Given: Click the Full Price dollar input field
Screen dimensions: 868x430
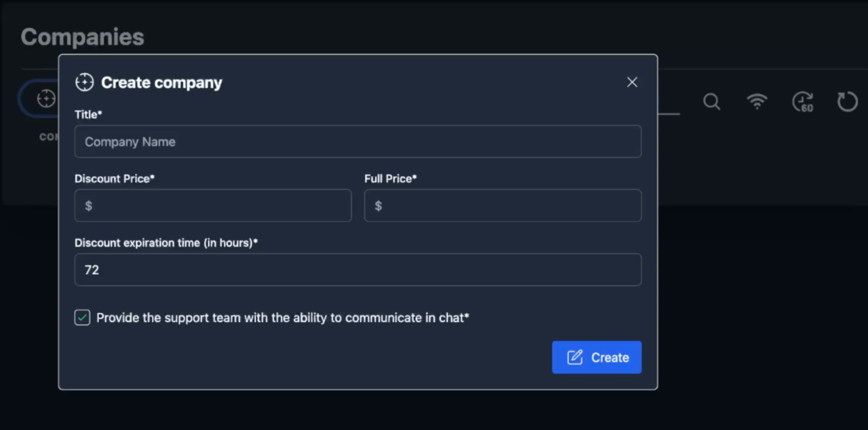Looking at the screenshot, I should pyautogui.click(x=502, y=206).
